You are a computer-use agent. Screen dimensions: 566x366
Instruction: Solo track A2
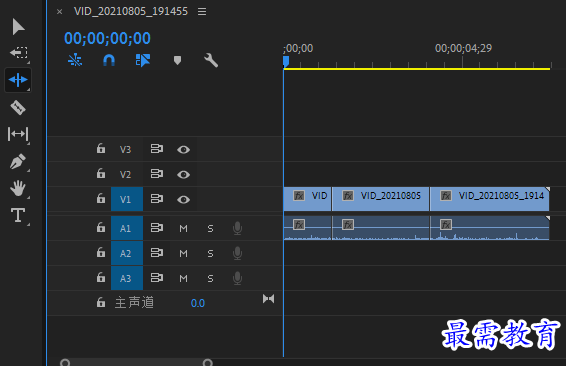(x=210, y=253)
